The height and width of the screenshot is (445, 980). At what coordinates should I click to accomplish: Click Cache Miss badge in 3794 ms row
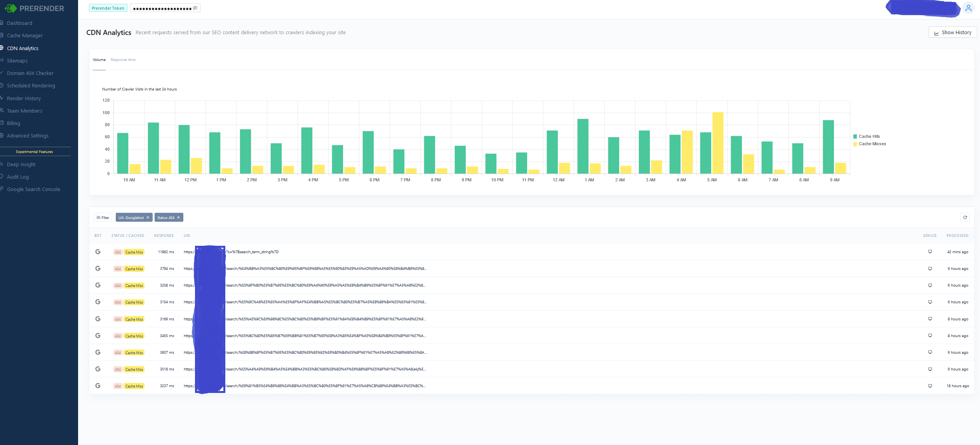point(134,269)
